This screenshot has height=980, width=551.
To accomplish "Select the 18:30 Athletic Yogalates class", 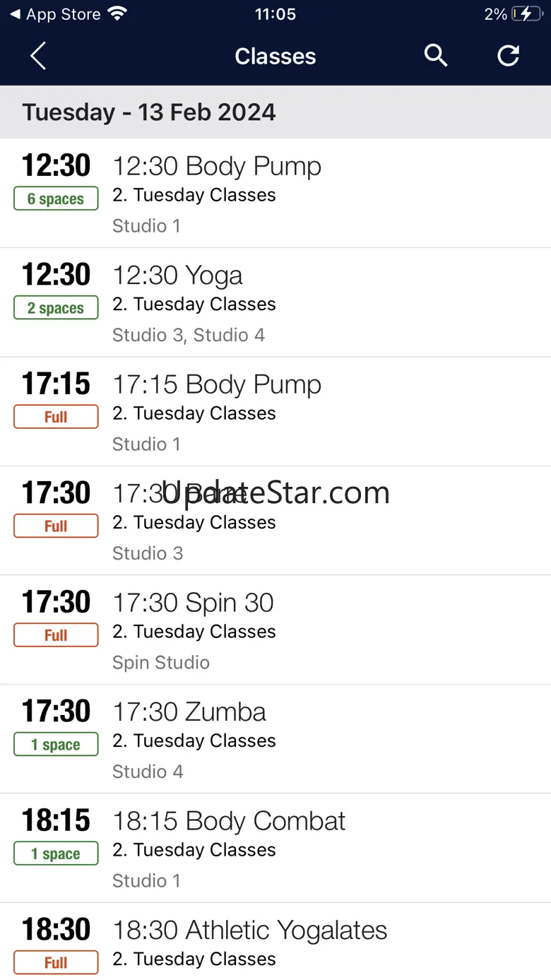I will 250,931.
